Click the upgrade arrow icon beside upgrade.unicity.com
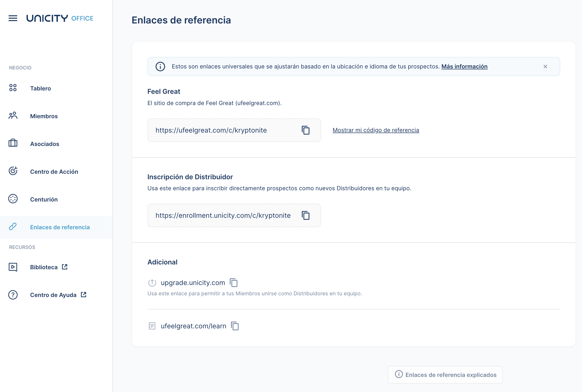Screen dimensions: 582x392 (x=152, y=283)
